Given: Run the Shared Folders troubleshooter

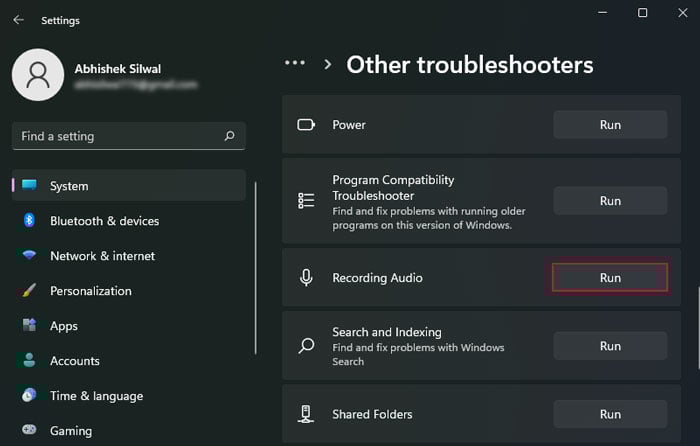Looking at the screenshot, I should [610, 414].
